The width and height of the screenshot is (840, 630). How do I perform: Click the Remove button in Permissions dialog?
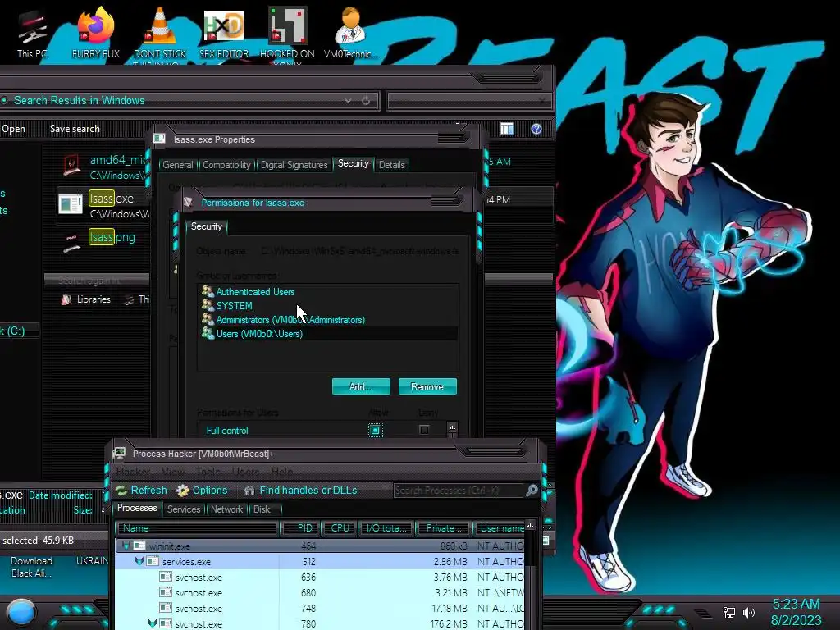tap(427, 386)
